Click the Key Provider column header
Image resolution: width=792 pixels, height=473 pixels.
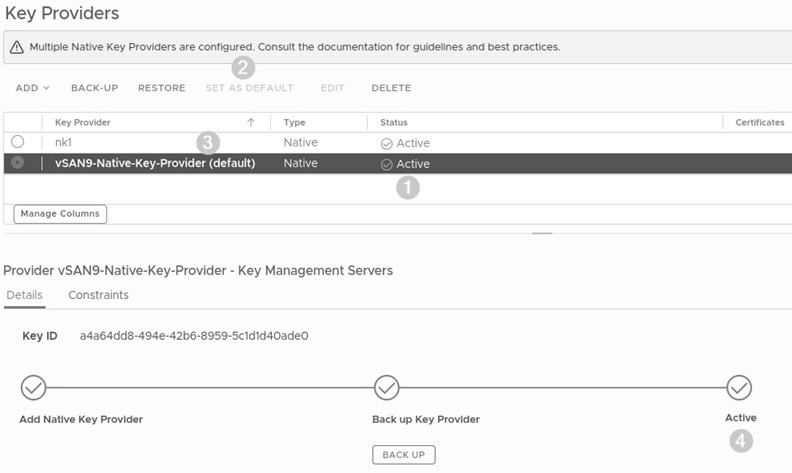(83, 122)
